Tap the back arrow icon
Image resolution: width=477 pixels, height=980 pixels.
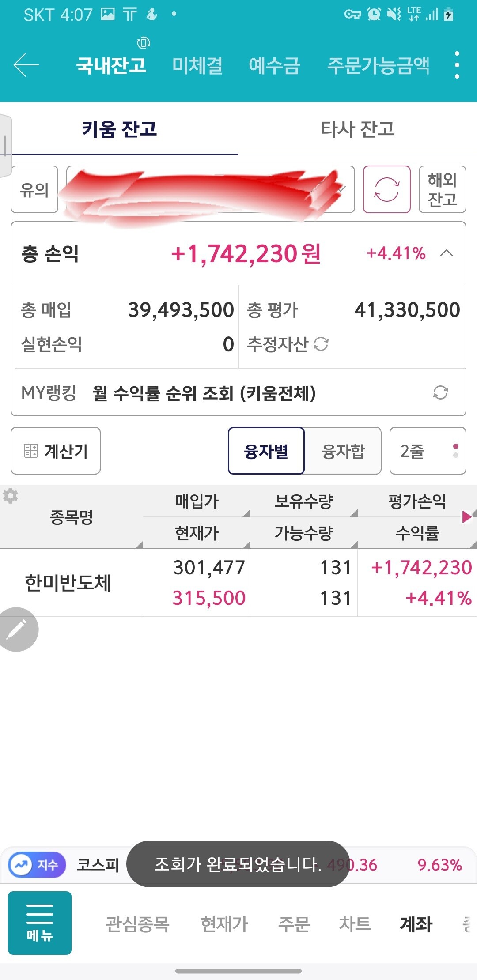(26, 65)
